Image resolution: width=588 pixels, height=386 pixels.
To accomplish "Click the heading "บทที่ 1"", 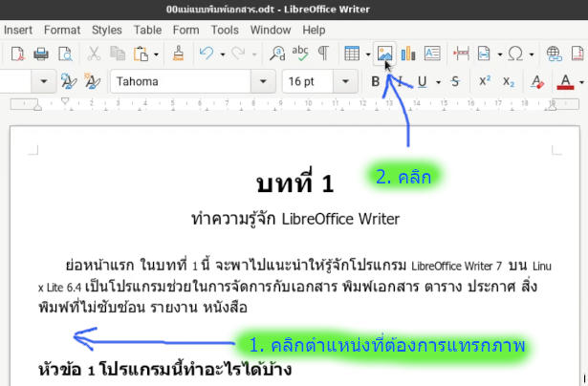I will [x=294, y=182].
